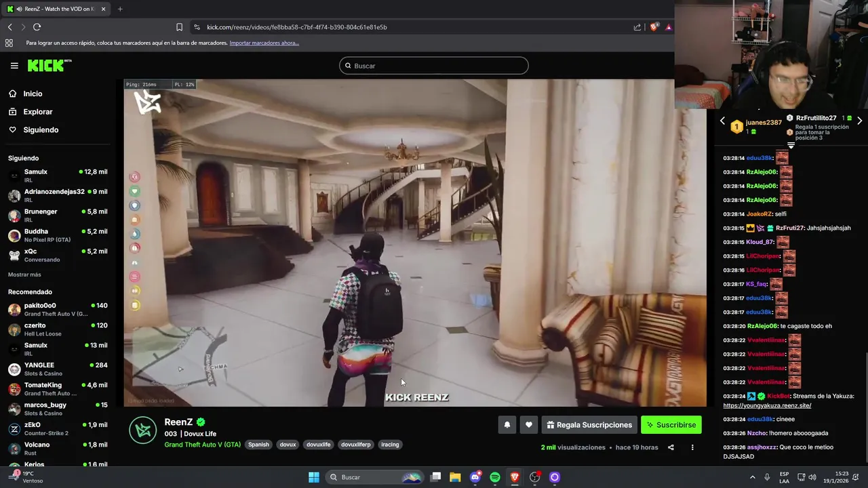868x488 pixels.
Task: Go to previous leaderboard entry arrow
Action: point(722,121)
